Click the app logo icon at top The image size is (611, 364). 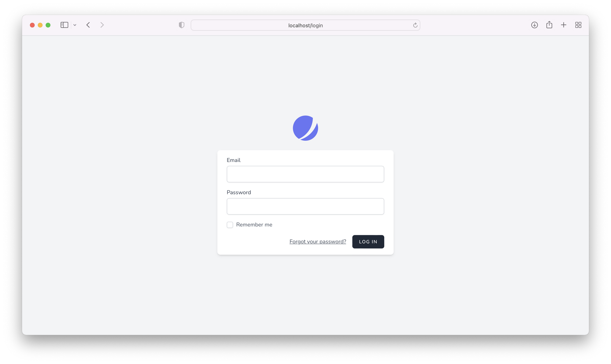coord(305,128)
